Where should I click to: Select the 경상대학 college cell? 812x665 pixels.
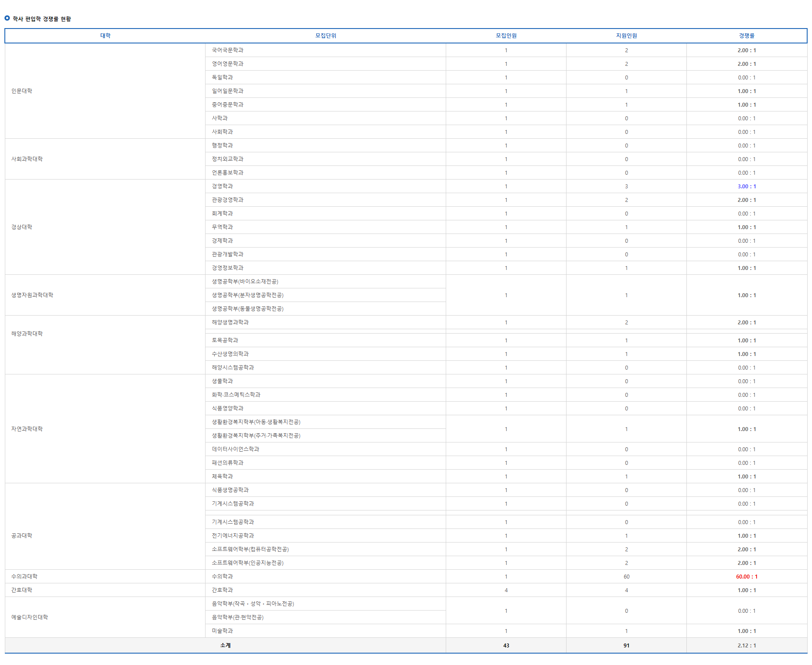105,227
